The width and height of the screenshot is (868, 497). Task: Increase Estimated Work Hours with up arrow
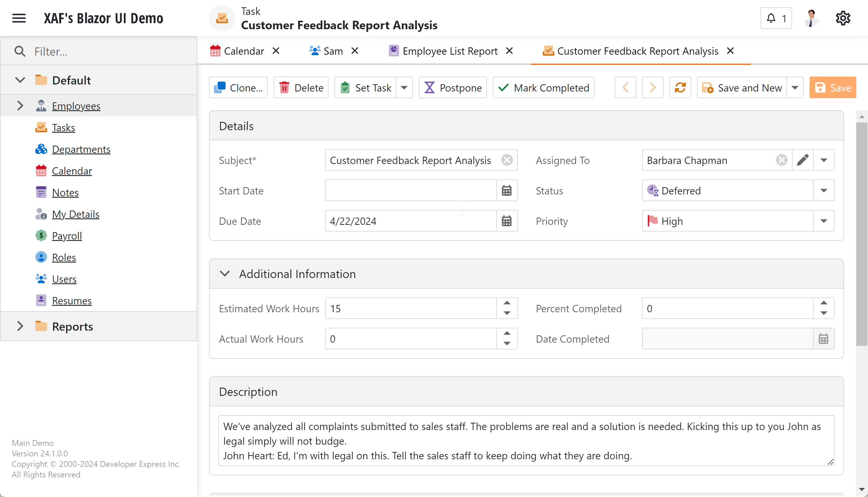click(507, 303)
